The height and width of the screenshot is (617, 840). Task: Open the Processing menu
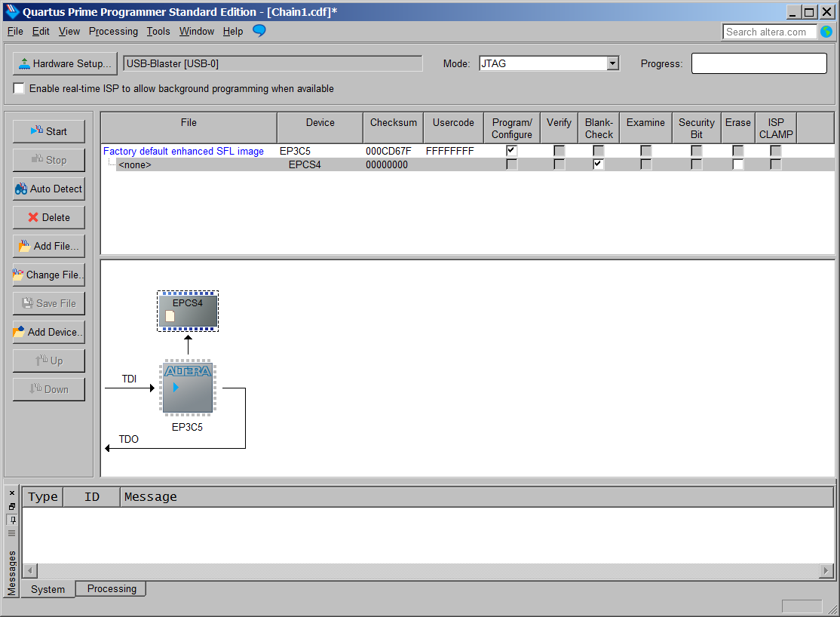113,32
